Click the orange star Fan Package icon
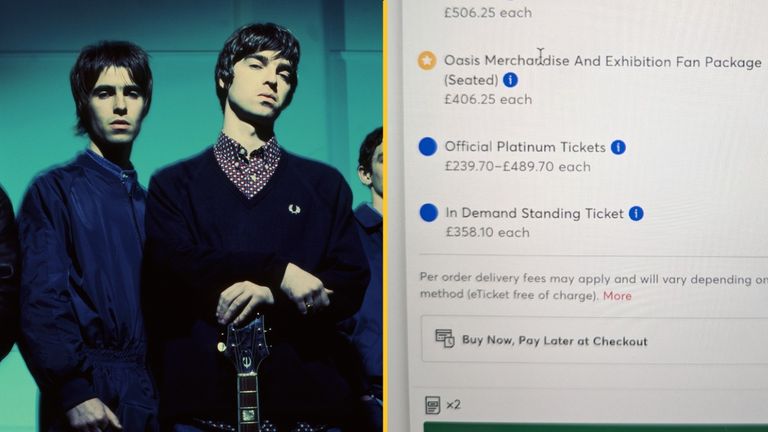Viewport: 768px width, 432px height. pos(427,61)
